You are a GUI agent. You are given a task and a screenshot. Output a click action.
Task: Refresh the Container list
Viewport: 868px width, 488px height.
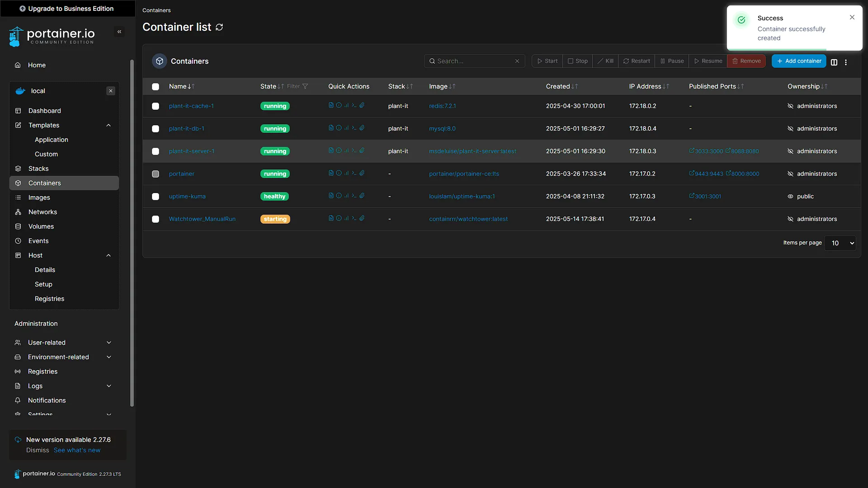coord(219,27)
